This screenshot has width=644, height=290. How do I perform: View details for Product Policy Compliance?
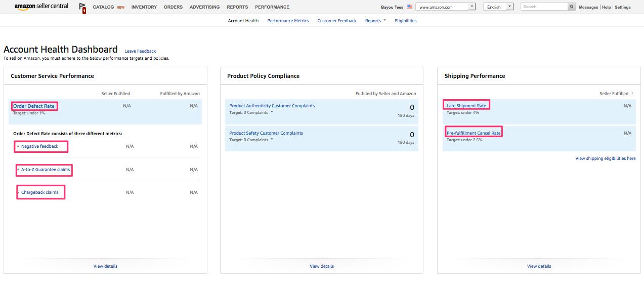coord(322,266)
